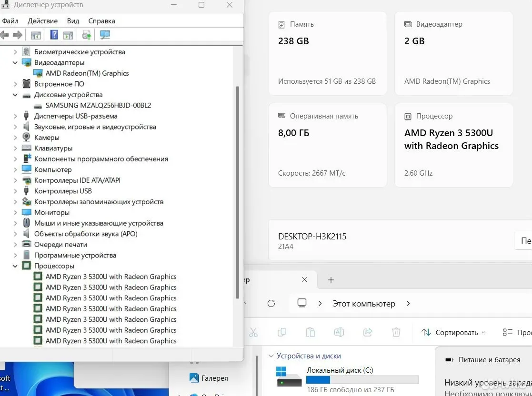532x396 pixels.
Task: Select Компоненты программного обеспечения row
Action: point(101,159)
